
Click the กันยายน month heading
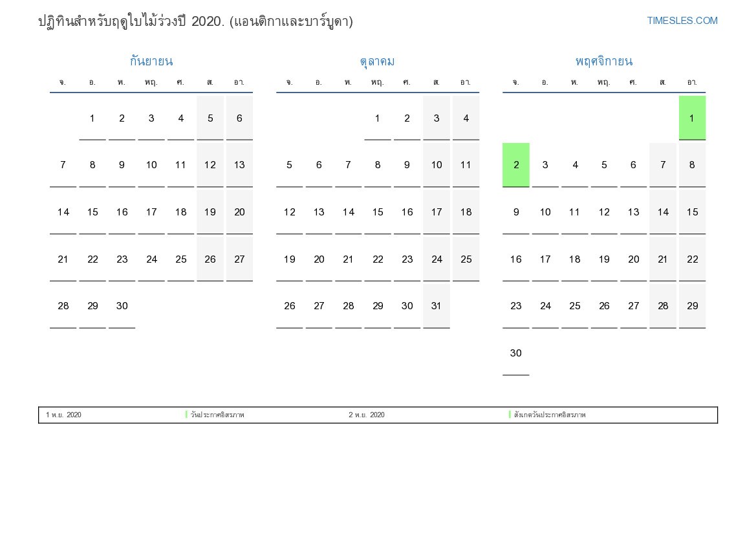[151, 61]
